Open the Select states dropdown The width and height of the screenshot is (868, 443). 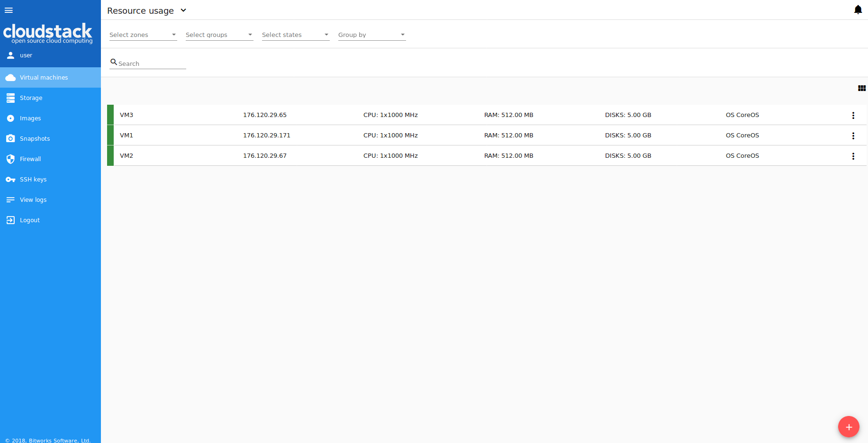pyautogui.click(x=295, y=35)
